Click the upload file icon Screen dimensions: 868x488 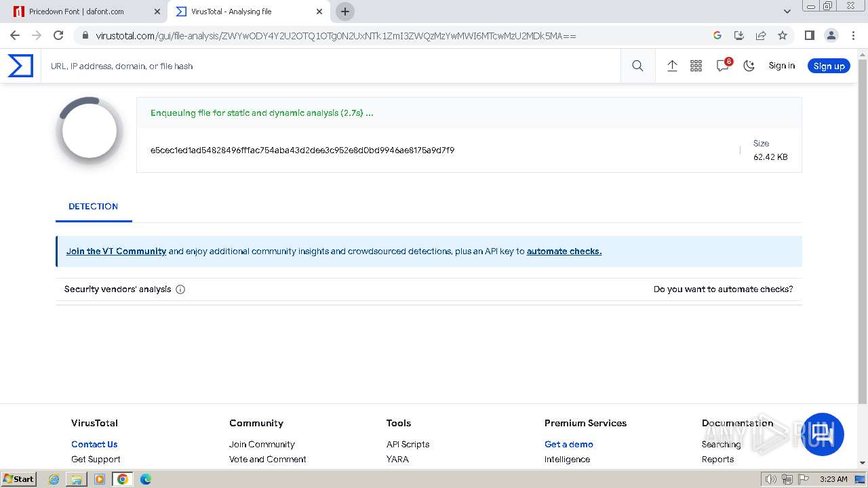pyautogui.click(x=672, y=66)
